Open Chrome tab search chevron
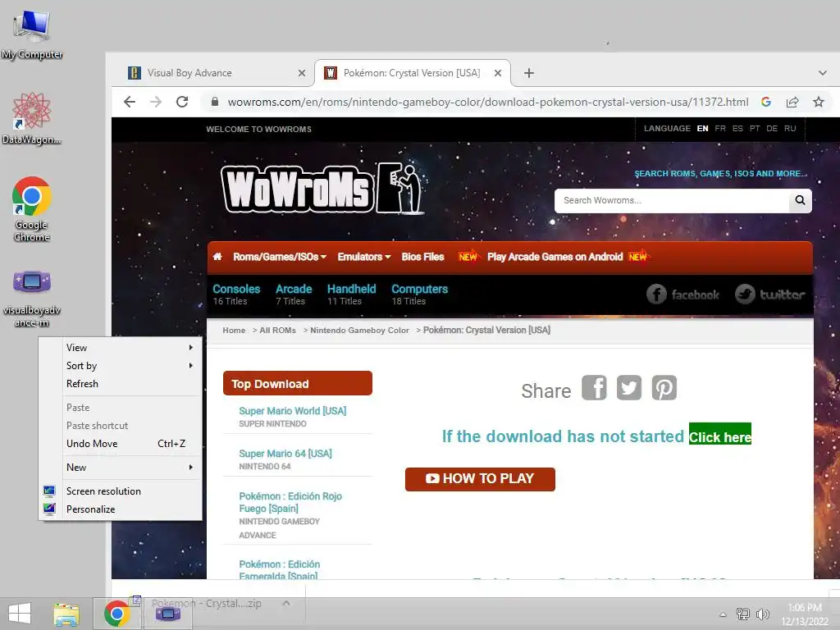Viewport: 840px width, 630px height. [823, 73]
